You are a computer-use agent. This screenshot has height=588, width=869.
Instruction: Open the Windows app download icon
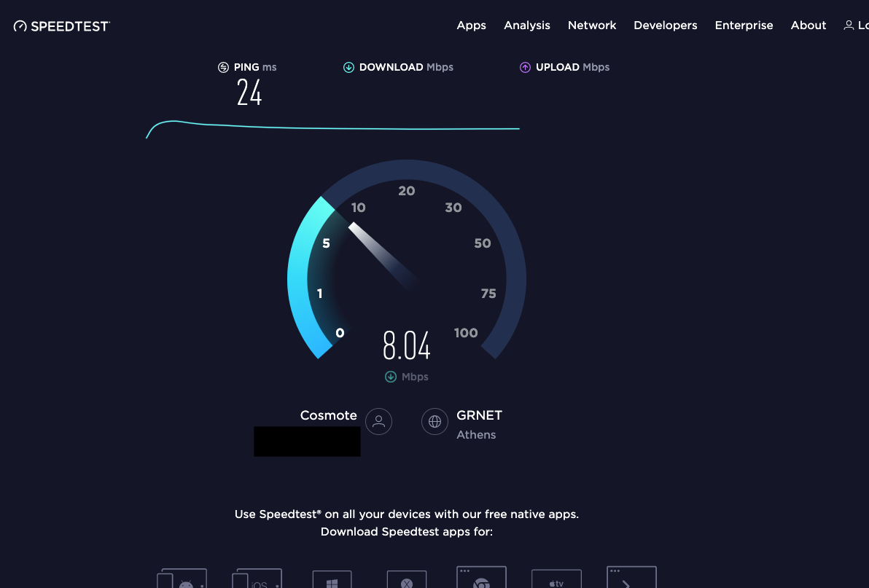[x=332, y=579]
